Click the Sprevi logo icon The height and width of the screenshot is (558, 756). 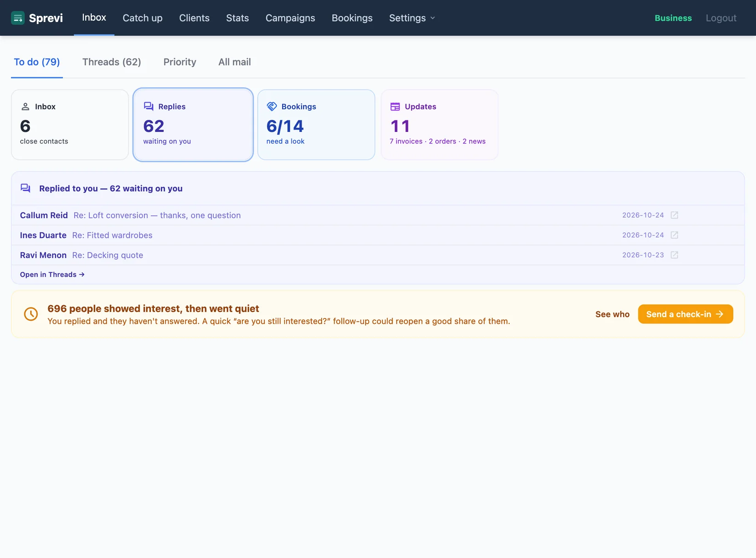click(18, 18)
